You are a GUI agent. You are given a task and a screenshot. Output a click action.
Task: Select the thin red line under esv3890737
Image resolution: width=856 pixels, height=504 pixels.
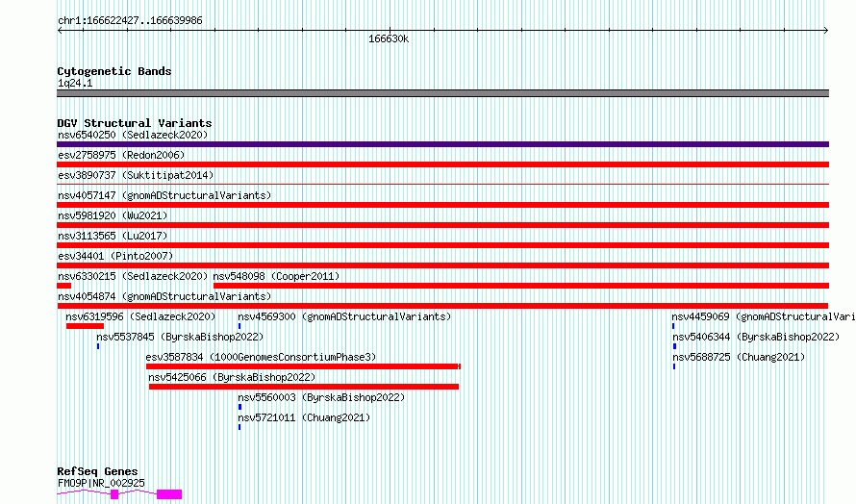point(442,185)
